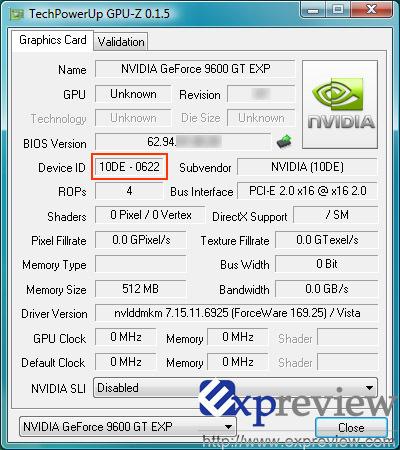This screenshot has width=400, height=450.
Task: Click the GPU-Z title bar app icon
Action: point(17,14)
